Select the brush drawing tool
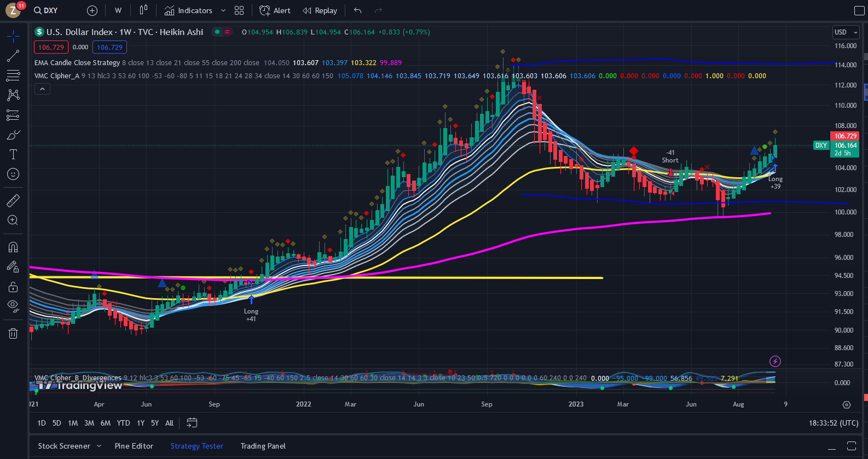Image resolution: width=868 pixels, height=459 pixels. tap(13, 135)
